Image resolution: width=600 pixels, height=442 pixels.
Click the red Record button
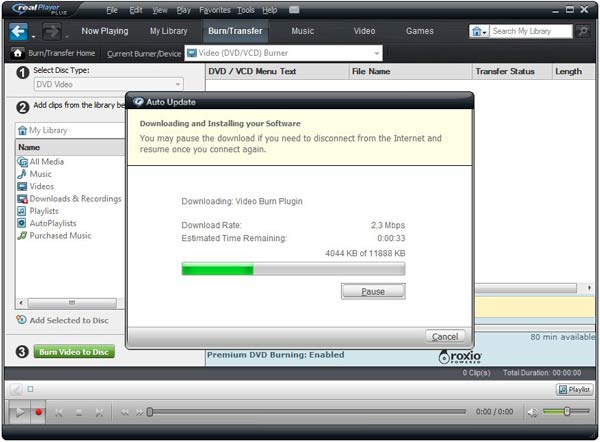[38, 412]
